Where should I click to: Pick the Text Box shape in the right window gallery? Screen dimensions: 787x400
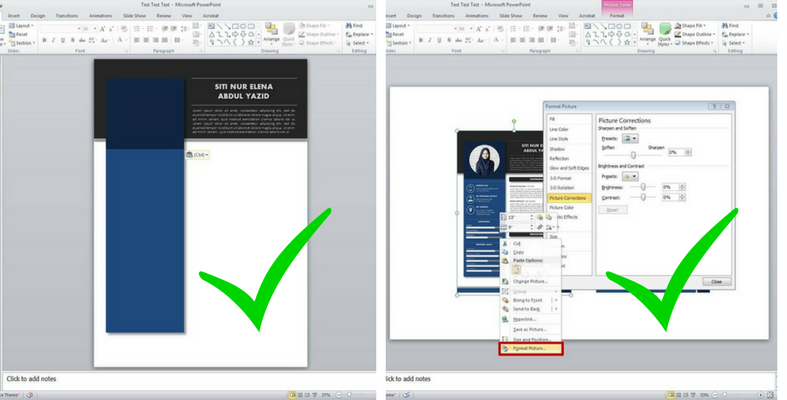pyautogui.click(x=588, y=26)
